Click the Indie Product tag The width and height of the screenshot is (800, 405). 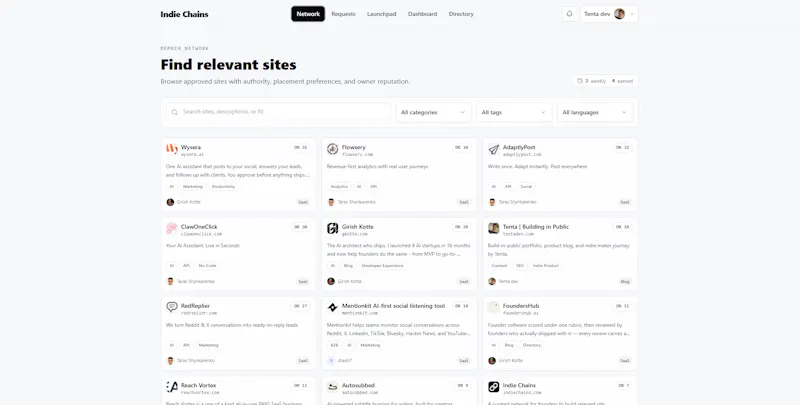(545, 266)
